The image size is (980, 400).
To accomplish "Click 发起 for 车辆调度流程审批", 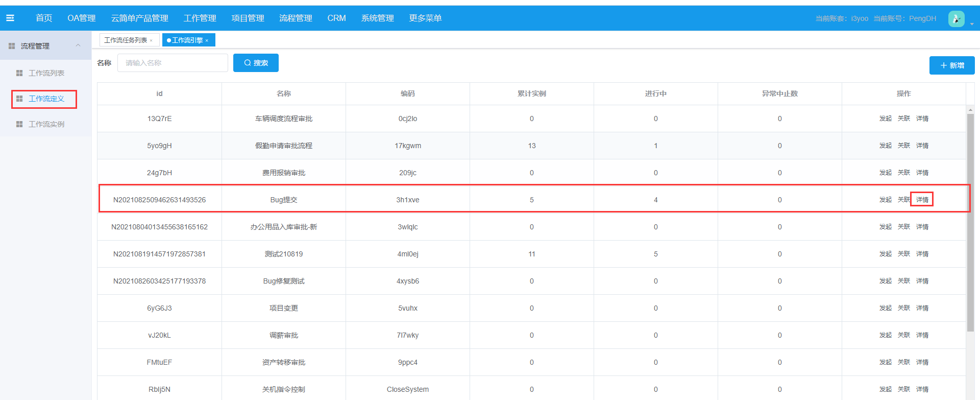I will [886, 119].
